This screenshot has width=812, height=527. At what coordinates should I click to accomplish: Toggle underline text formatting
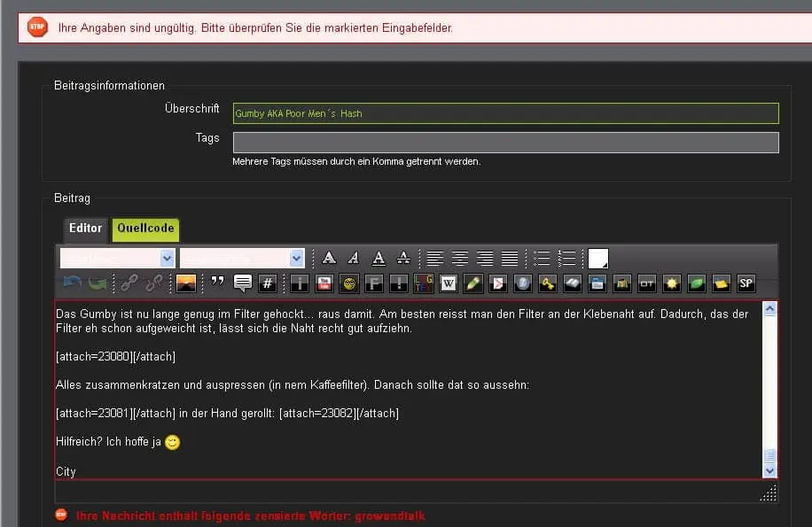(x=379, y=258)
